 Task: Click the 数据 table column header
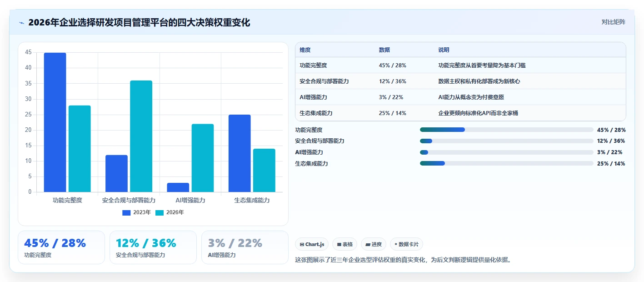tap(384, 50)
